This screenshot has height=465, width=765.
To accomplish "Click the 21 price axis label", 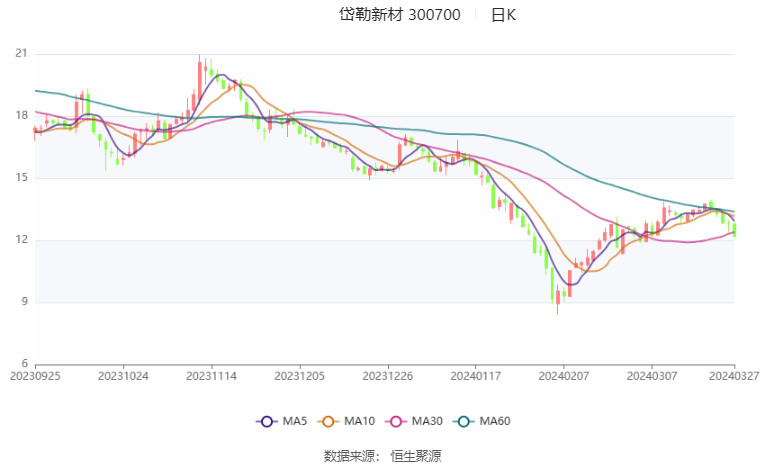I will (21, 53).
